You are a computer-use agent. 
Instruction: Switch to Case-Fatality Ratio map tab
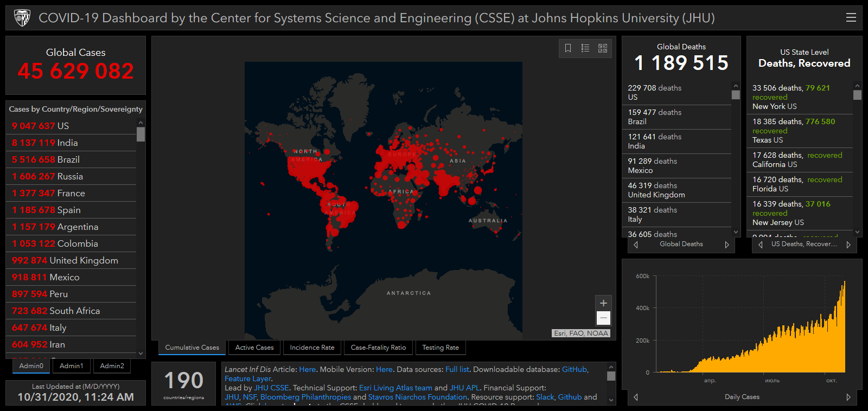(378, 348)
